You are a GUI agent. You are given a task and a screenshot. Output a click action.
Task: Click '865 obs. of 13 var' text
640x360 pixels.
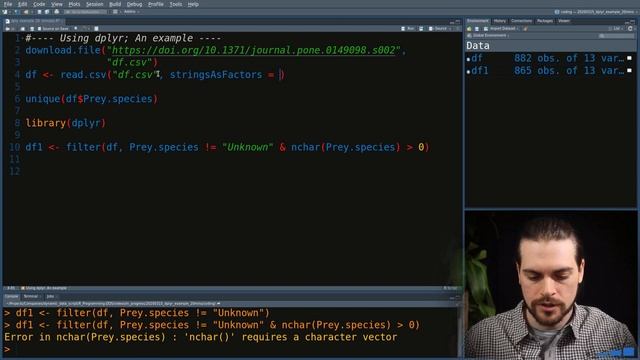(569, 71)
